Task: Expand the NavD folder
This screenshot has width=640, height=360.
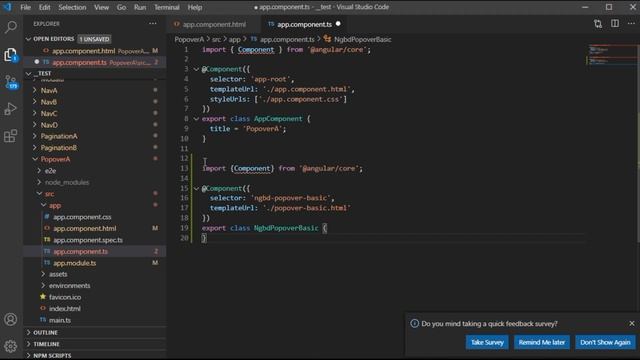Action: click(x=35, y=124)
